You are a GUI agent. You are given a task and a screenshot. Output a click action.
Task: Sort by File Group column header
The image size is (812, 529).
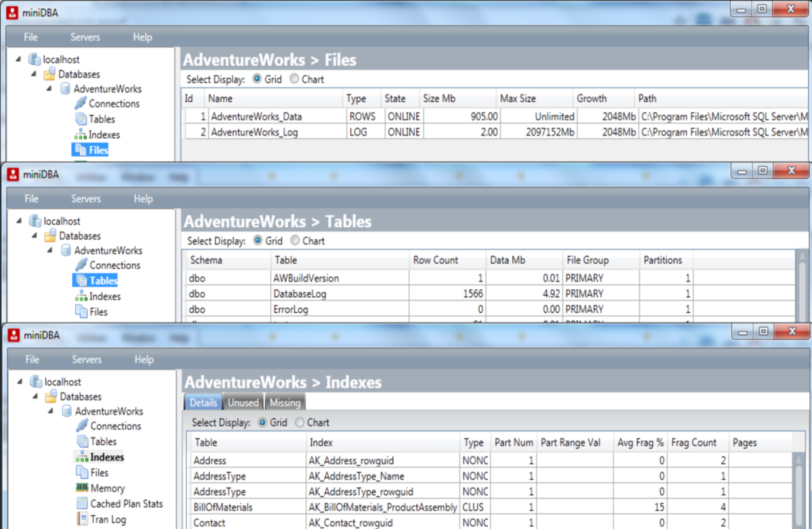point(600,260)
